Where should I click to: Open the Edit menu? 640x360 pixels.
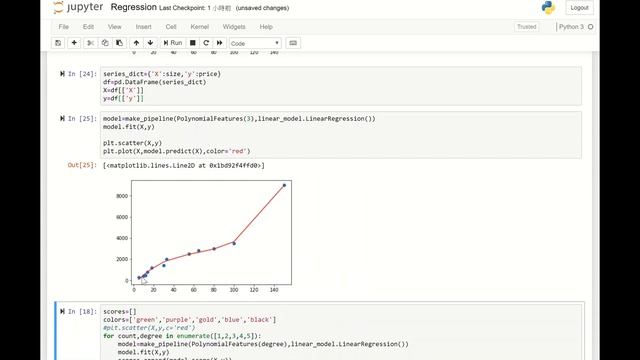pos(88,27)
